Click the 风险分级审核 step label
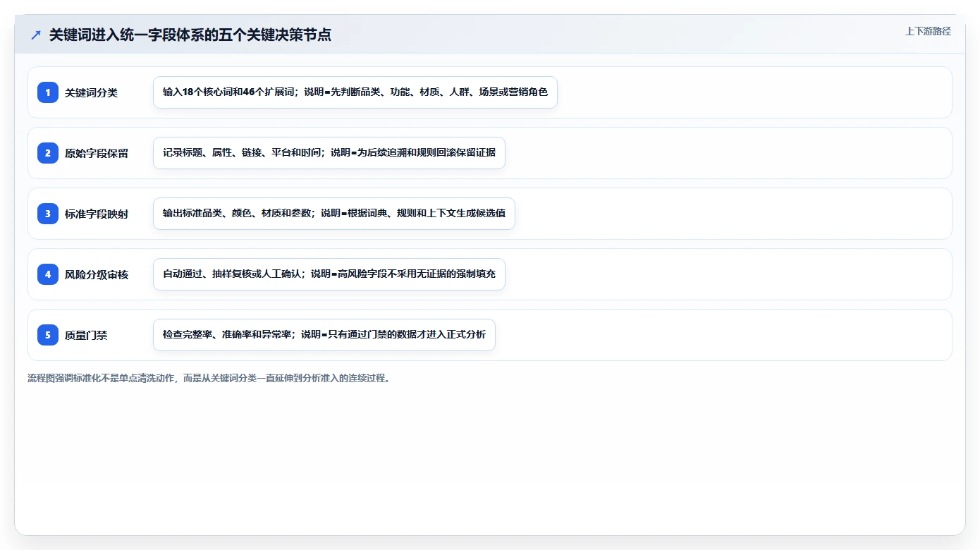This screenshot has width=980, height=550. pyautogui.click(x=97, y=274)
